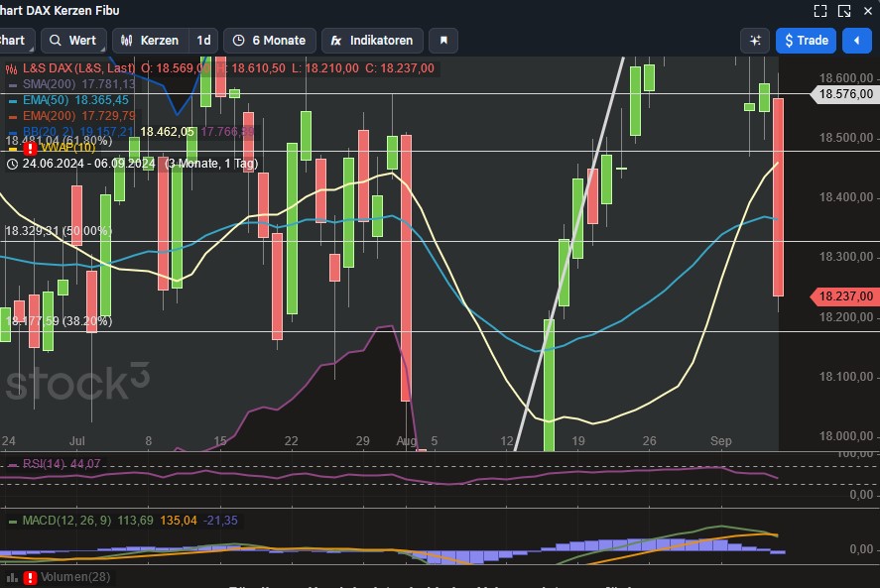The image size is (880, 588).
Task: Select the 1d interval tab
Action: (204, 41)
